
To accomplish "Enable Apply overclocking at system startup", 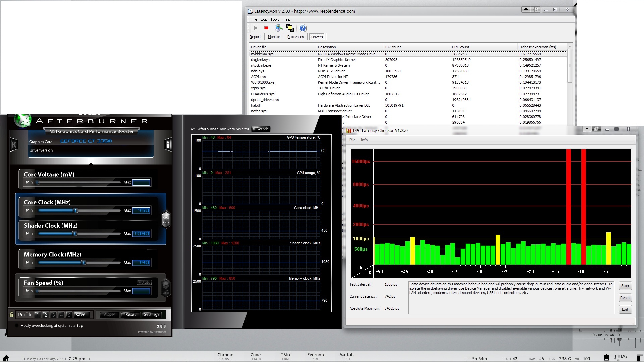I will point(17,325).
